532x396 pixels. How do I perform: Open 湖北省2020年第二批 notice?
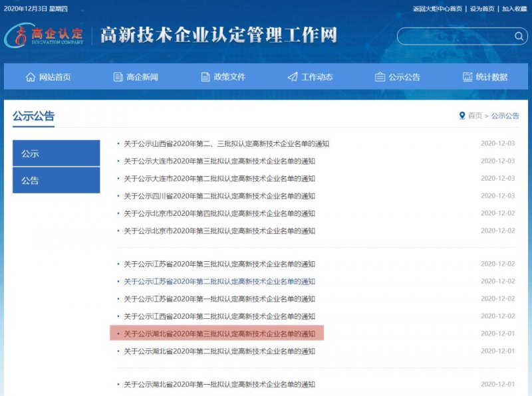pyautogui.click(x=219, y=351)
